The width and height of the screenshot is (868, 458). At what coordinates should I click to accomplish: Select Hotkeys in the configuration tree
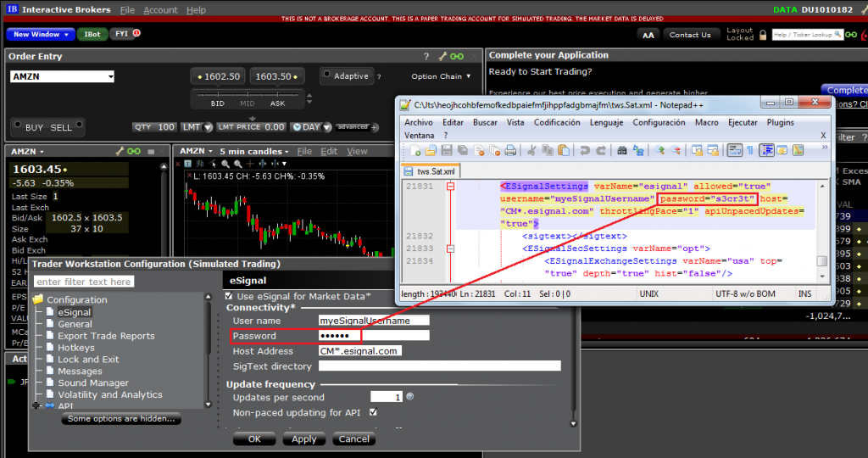pos(75,348)
